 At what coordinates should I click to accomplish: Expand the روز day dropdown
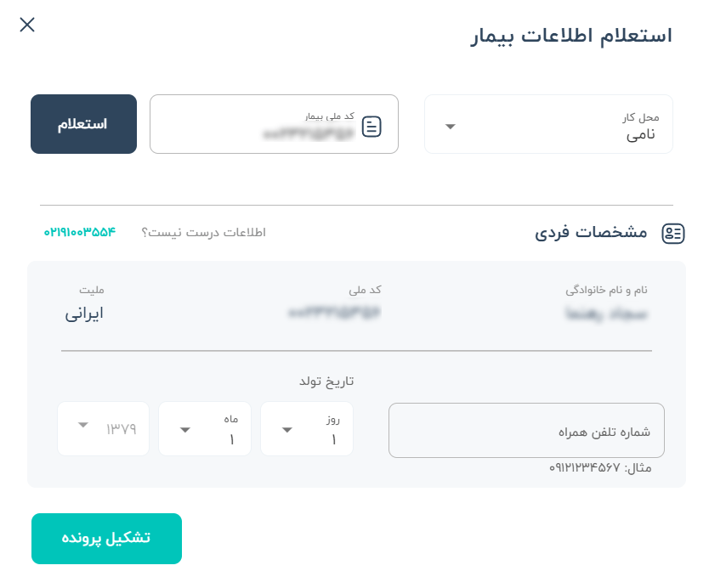(x=307, y=429)
